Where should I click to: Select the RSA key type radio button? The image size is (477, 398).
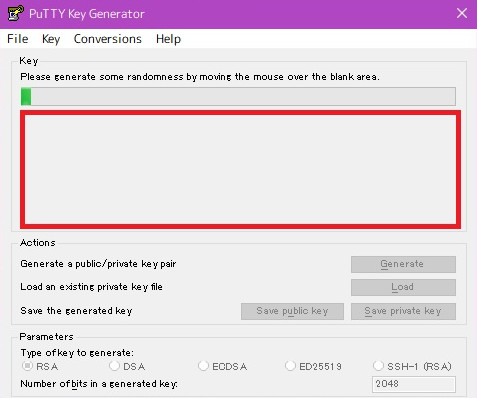(27, 366)
